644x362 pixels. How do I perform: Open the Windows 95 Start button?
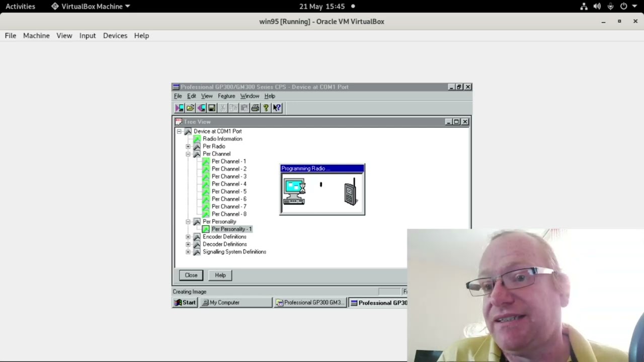click(x=185, y=303)
